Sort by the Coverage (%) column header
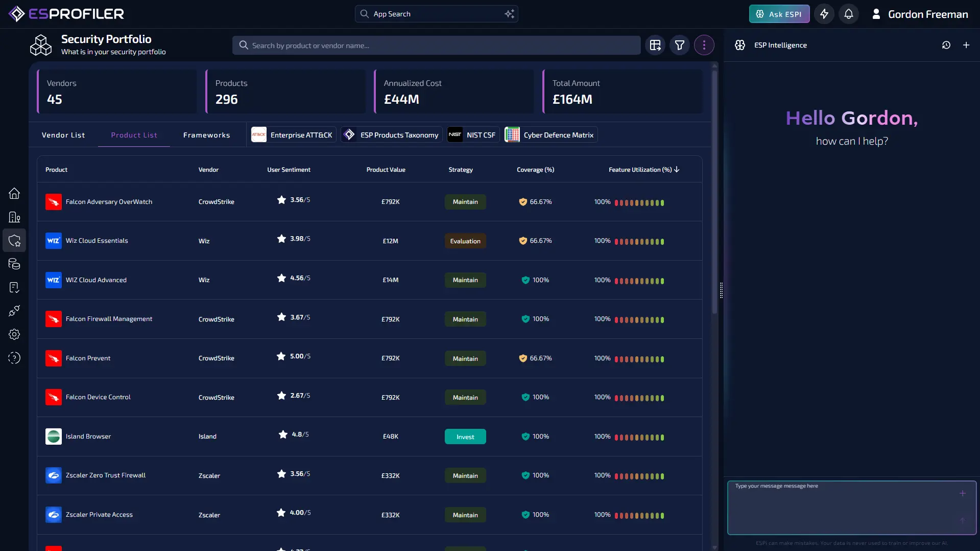 pos(535,170)
